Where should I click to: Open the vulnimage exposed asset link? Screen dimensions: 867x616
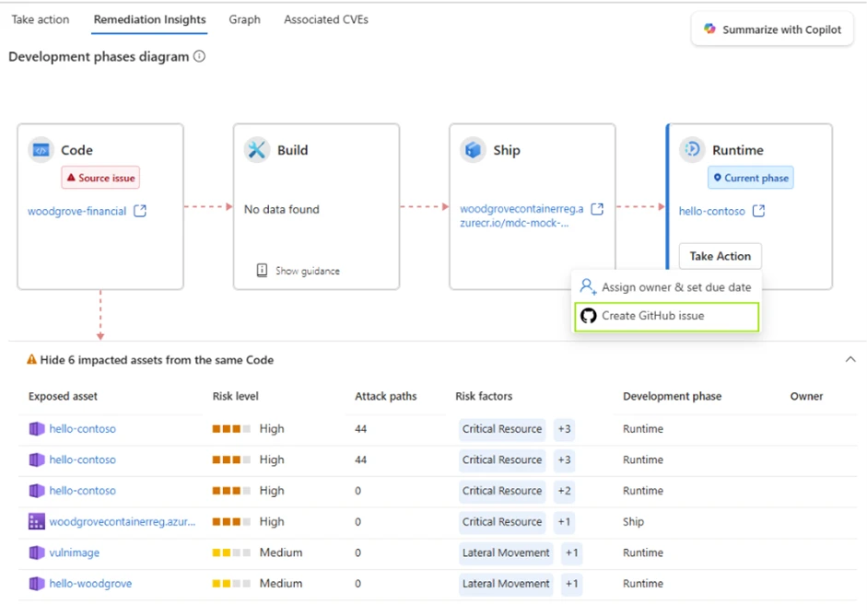point(74,552)
